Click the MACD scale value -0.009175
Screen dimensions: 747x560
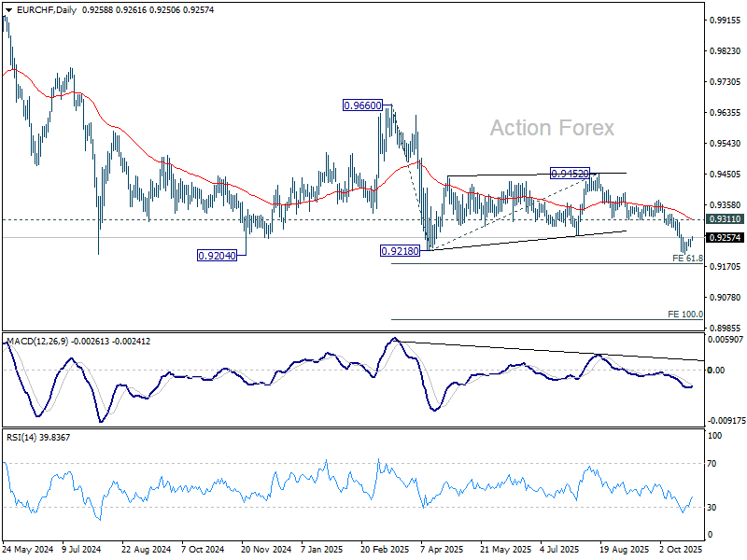tap(726, 421)
